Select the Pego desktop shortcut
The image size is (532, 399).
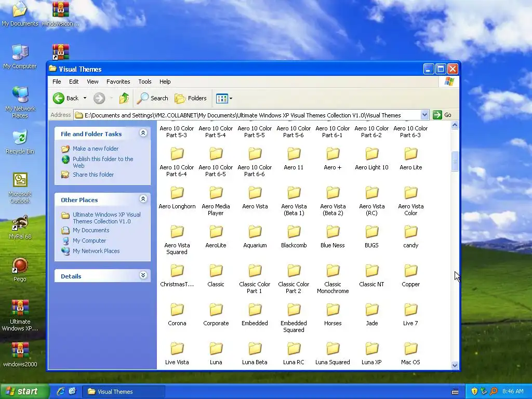click(x=20, y=270)
